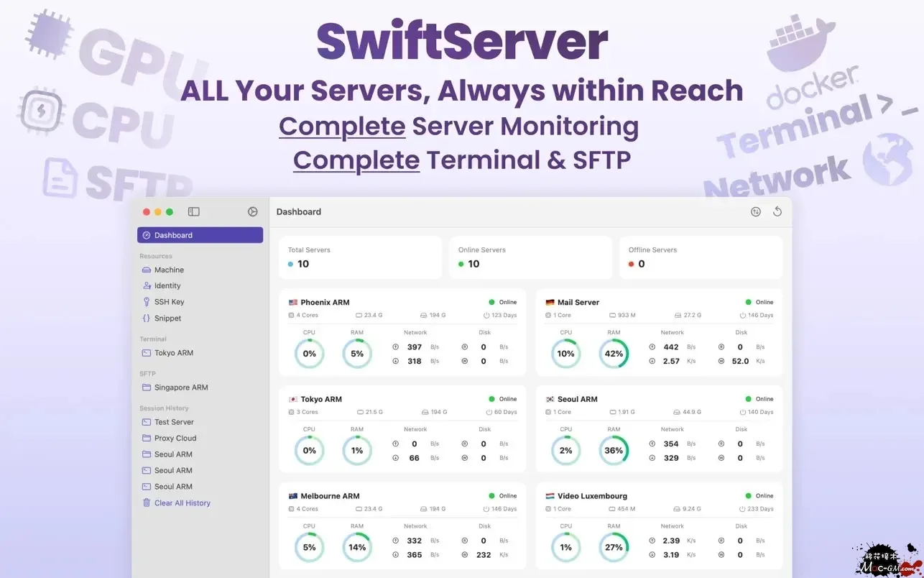The height and width of the screenshot is (578, 924).
Task: Click Phoenix ARM 123 Days uptime
Action: coord(500,316)
